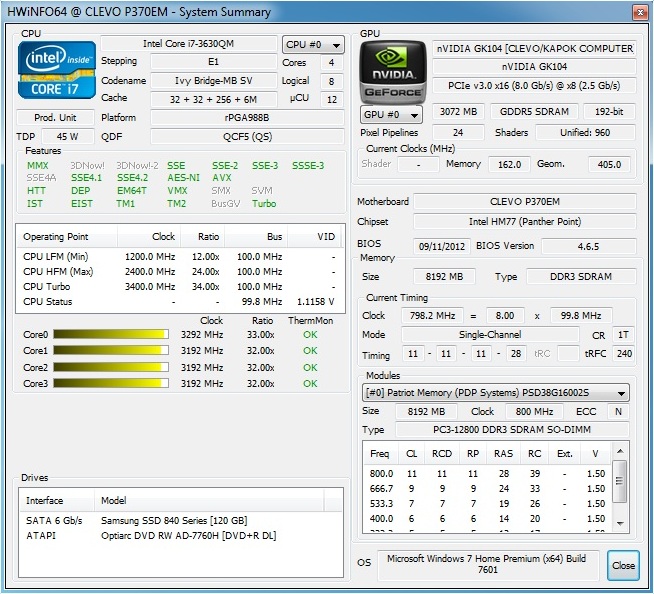The image size is (654, 594).
Task: Click the RAS column header in modules table
Action: (503, 453)
